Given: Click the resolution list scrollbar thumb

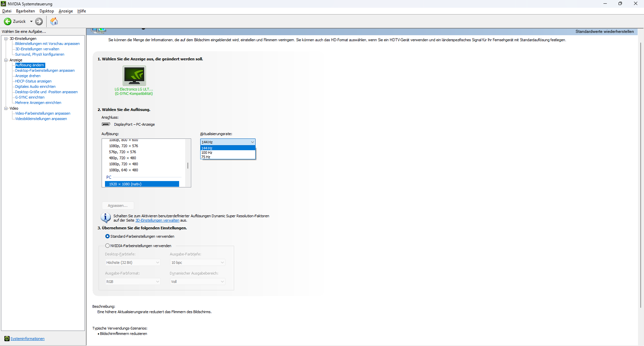Looking at the screenshot, I should 188,166.
